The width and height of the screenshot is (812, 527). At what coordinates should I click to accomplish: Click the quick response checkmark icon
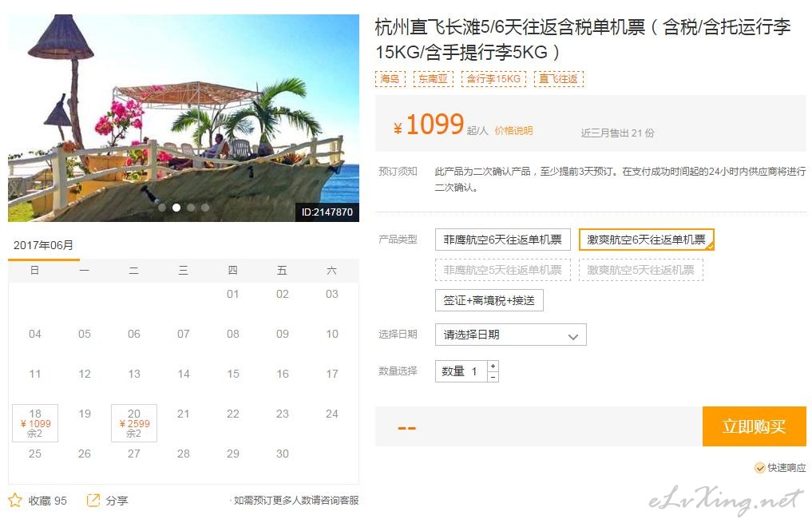click(759, 468)
